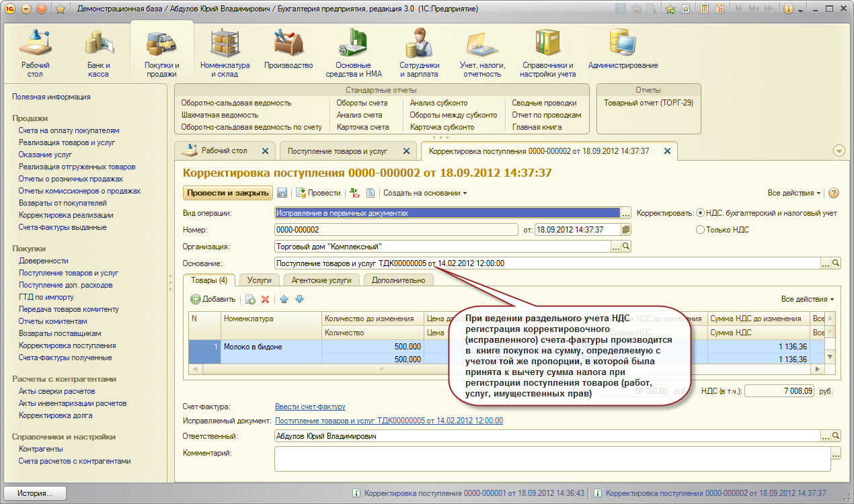The image size is (854, 504).
Task: Select the Товары (4) tab
Action: pyautogui.click(x=209, y=280)
